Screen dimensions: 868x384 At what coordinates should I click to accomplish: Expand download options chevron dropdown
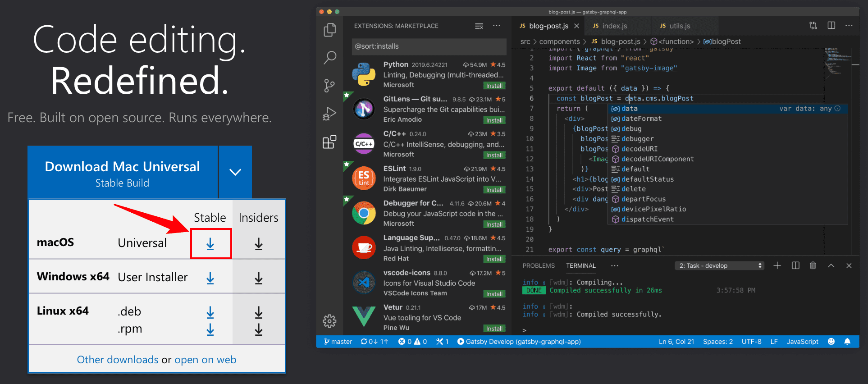(x=235, y=172)
